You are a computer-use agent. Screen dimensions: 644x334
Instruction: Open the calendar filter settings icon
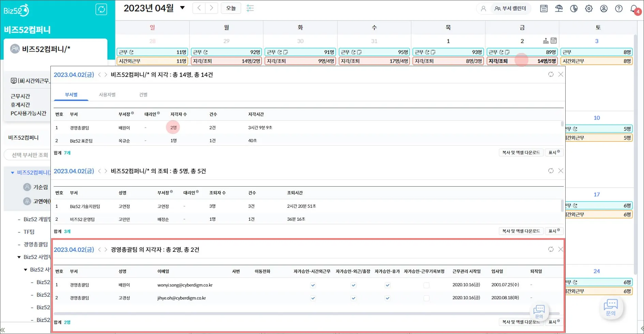[x=250, y=8]
